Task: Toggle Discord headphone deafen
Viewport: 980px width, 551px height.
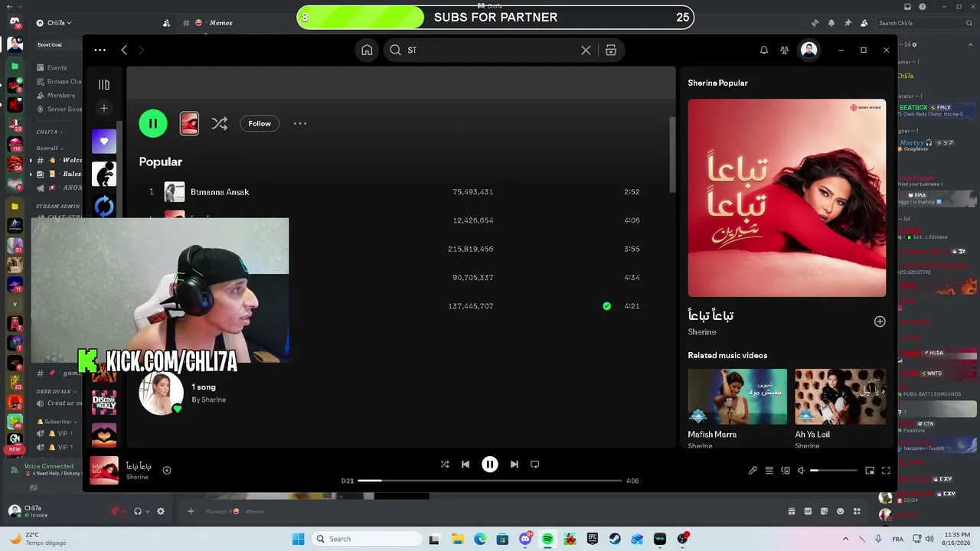Action: click(138, 511)
